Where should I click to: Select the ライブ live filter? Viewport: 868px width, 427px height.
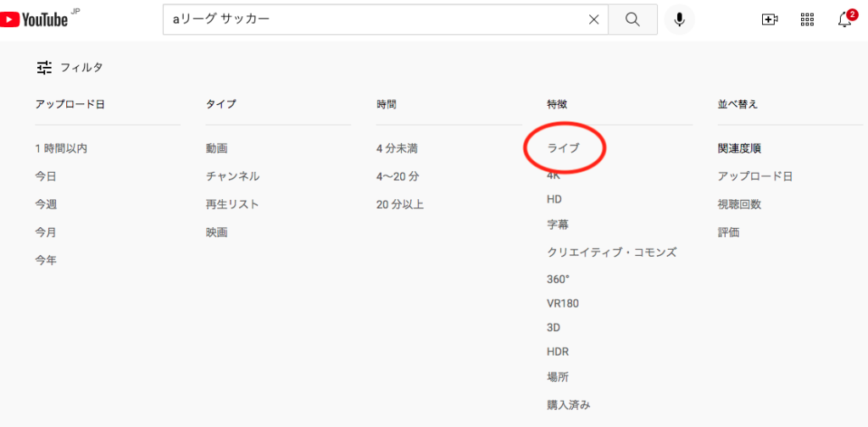pyautogui.click(x=564, y=148)
